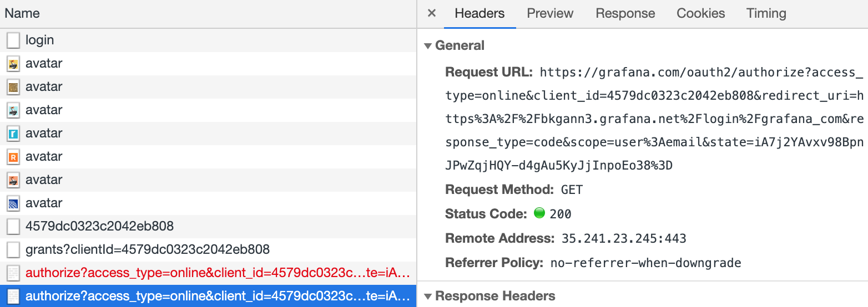Open the Timing tab
The image size is (868, 307).
pyautogui.click(x=766, y=14)
